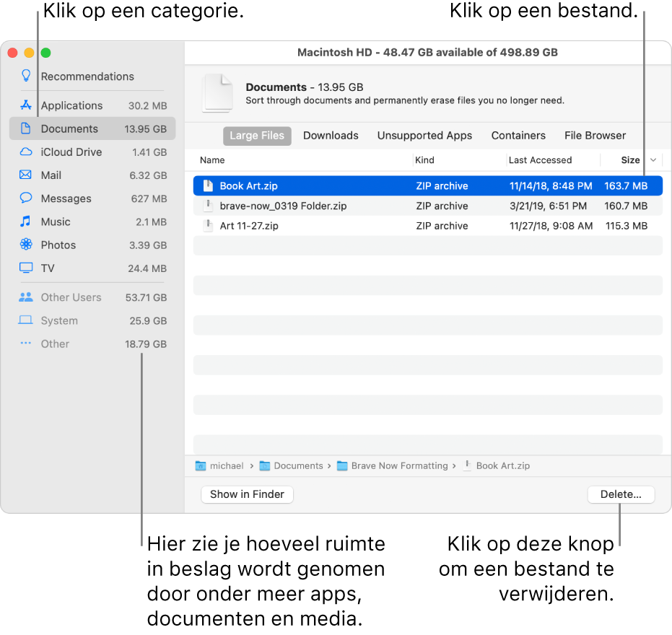Click the 11/14/18, 8:48 PM date cell
Image resolution: width=672 pixels, height=635 pixels.
(x=550, y=186)
